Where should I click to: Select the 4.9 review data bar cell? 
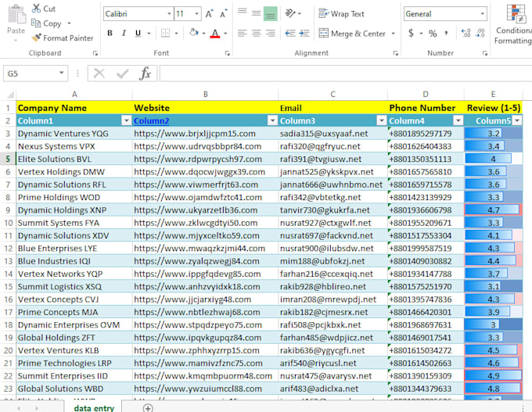click(494, 376)
